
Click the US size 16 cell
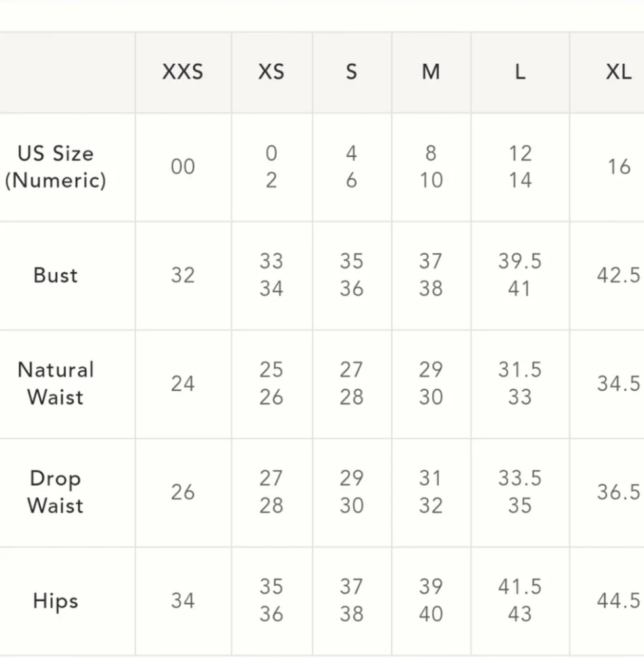pyautogui.click(x=619, y=166)
